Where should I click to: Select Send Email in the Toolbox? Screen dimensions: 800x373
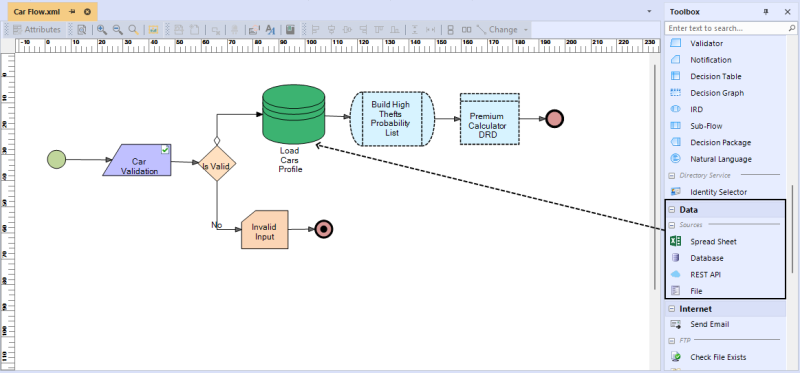pyautogui.click(x=709, y=324)
